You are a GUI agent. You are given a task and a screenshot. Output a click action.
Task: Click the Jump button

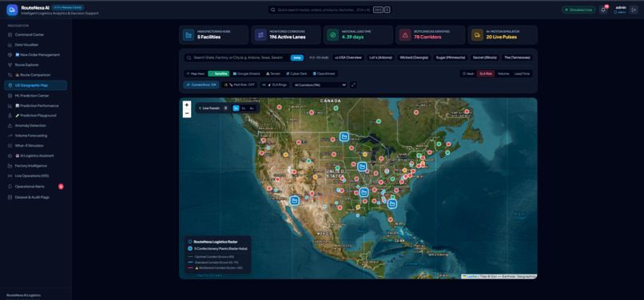pyautogui.click(x=297, y=58)
